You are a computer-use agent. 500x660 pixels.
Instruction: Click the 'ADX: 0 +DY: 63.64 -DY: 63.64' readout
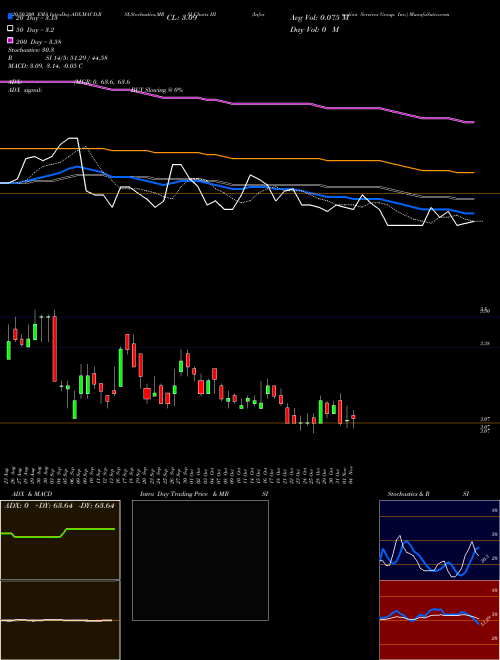pyautogui.click(x=59, y=506)
